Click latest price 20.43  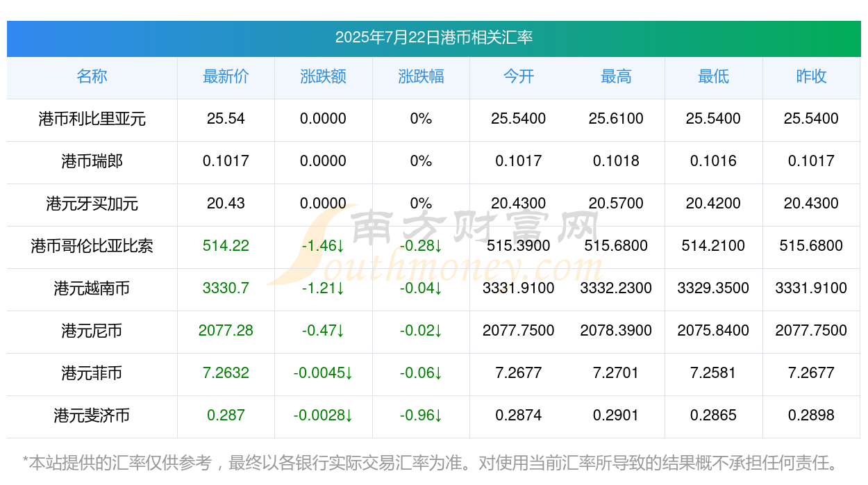[x=226, y=204]
